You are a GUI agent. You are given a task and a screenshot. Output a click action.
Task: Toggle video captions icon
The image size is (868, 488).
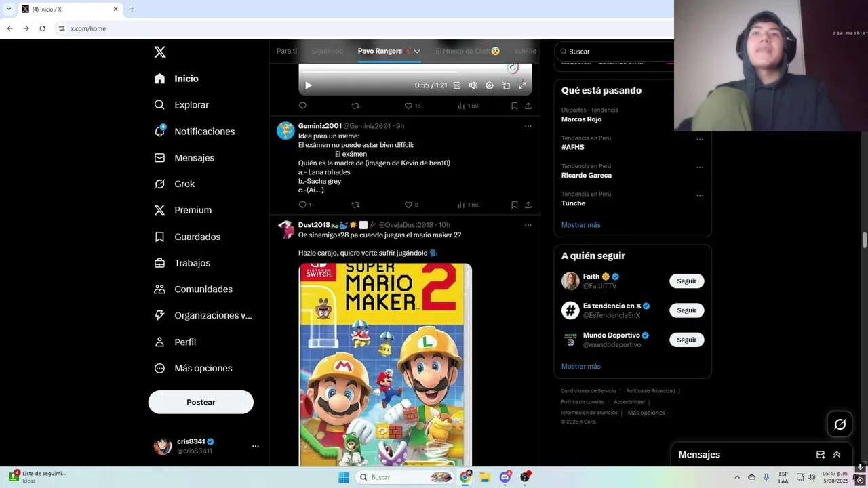pyautogui.click(x=457, y=85)
